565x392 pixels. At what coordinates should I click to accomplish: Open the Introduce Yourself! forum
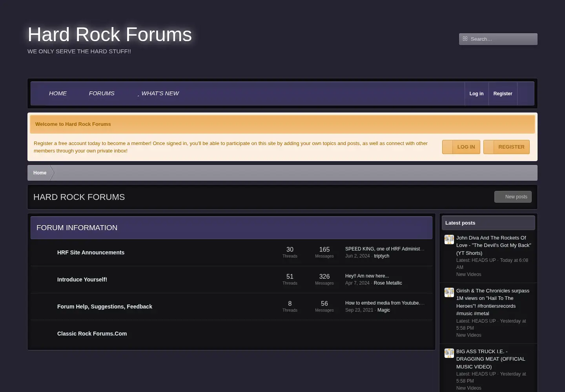(82, 279)
